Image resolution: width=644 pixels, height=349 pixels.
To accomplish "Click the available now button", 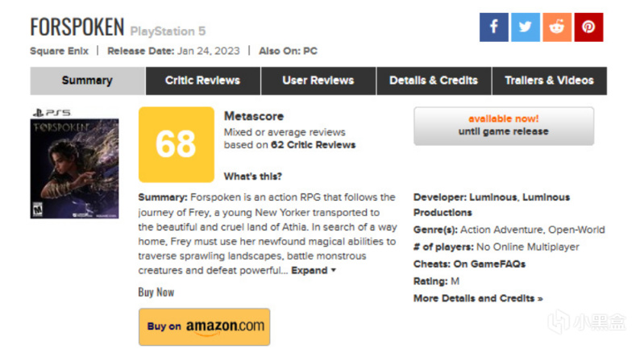I will (x=504, y=126).
